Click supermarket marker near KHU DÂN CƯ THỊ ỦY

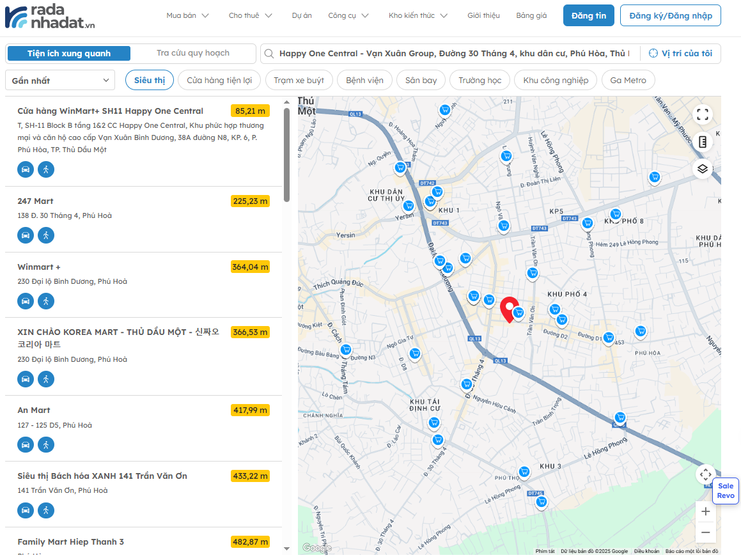pos(409,206)
